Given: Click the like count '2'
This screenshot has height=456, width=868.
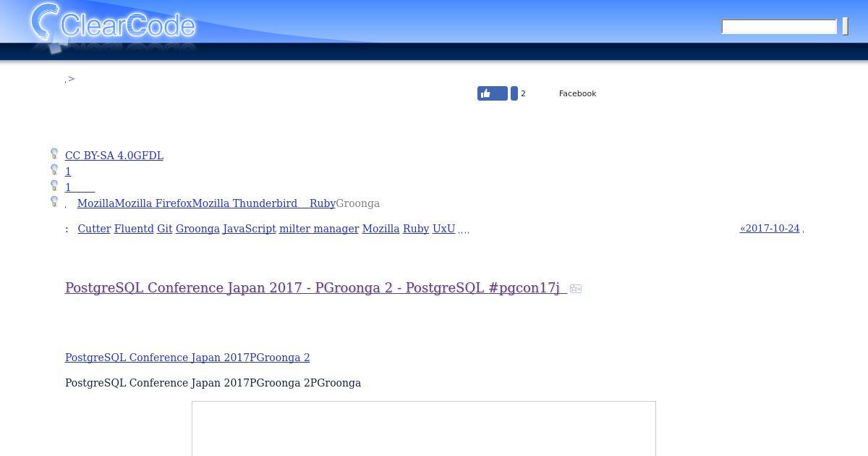Looking at the screenshot, I should (x=523, y=93).
